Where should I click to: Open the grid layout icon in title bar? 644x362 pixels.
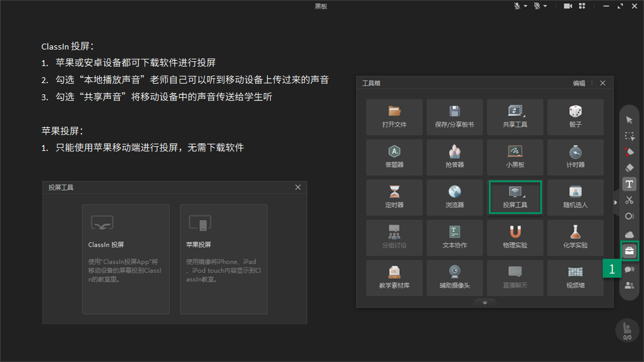pos(582,6)
